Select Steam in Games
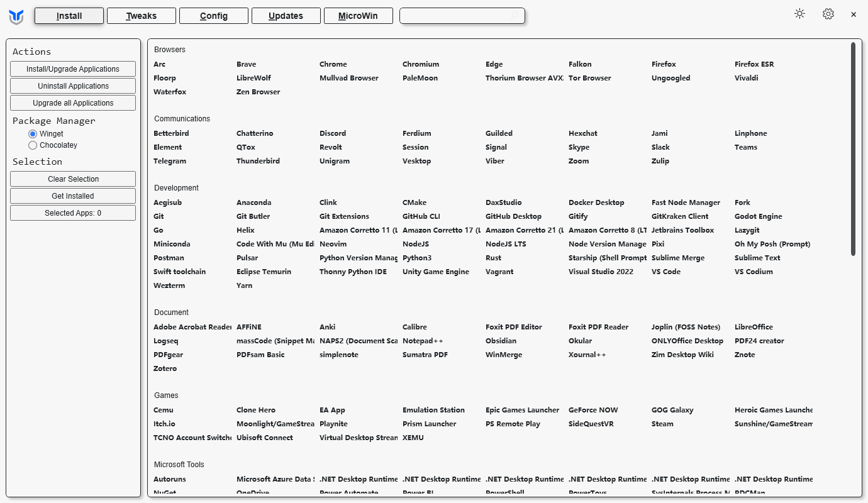 coord(662,424)
